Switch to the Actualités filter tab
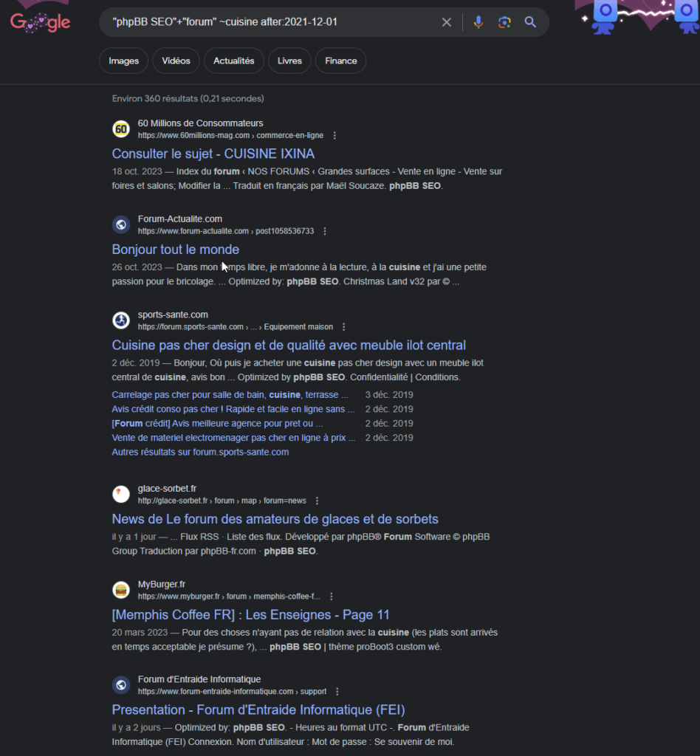Screen dimensions: 700x756 (x=234, y=61)
